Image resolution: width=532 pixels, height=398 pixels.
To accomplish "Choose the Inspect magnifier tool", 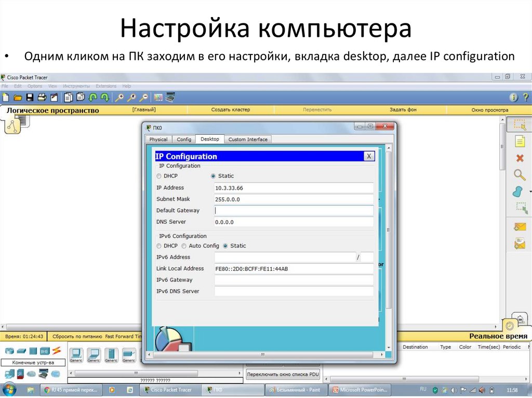I will tap(520, 175).
